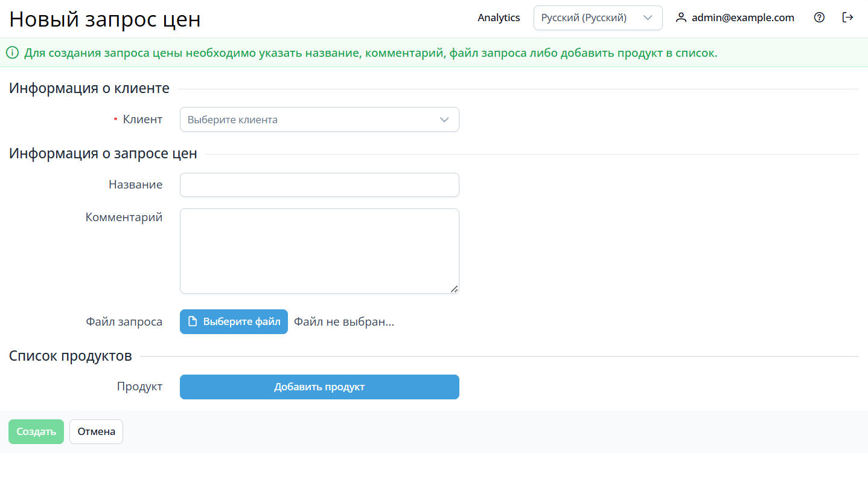Viewport: 868px width, 493px height.
Task: Click the Название field label
Action: (136, 184)
